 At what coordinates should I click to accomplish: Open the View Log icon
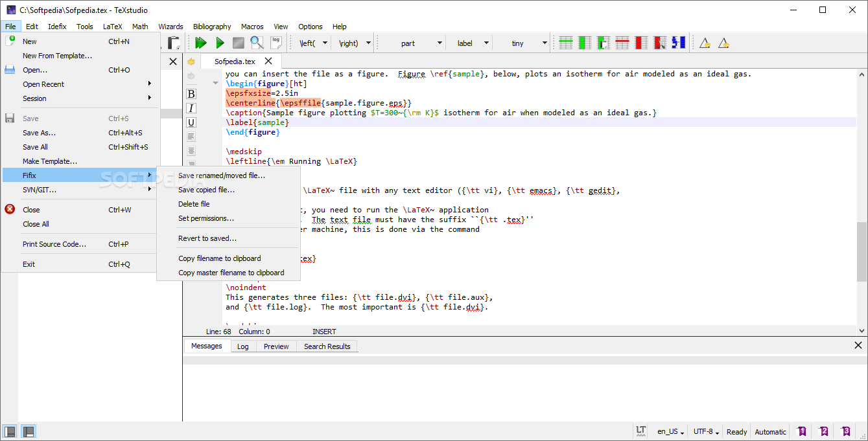[276, 43]
